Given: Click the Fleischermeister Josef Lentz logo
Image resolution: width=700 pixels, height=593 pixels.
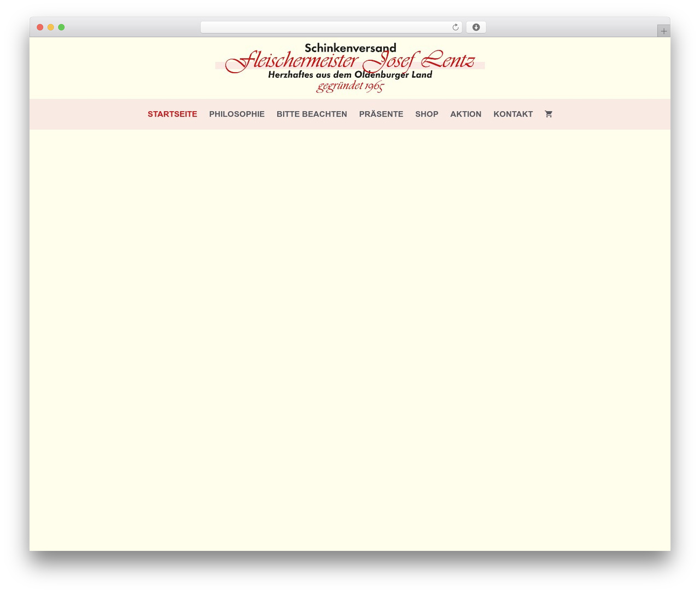Looking at the screenshot, I should tap(350, 68).
